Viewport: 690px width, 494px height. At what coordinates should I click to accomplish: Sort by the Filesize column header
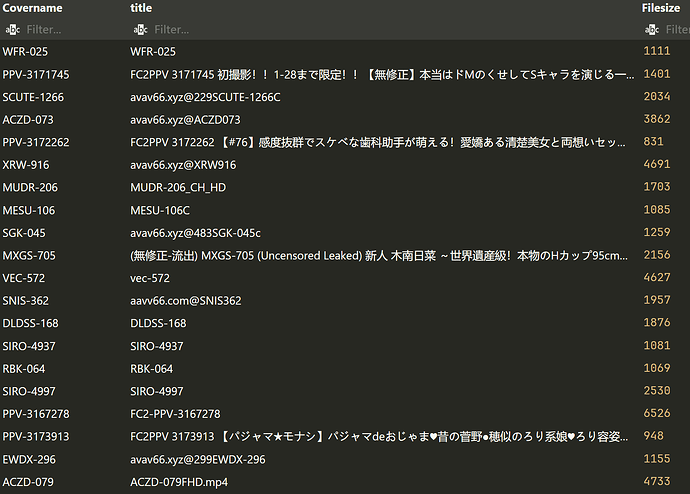(x=661, y=8)
